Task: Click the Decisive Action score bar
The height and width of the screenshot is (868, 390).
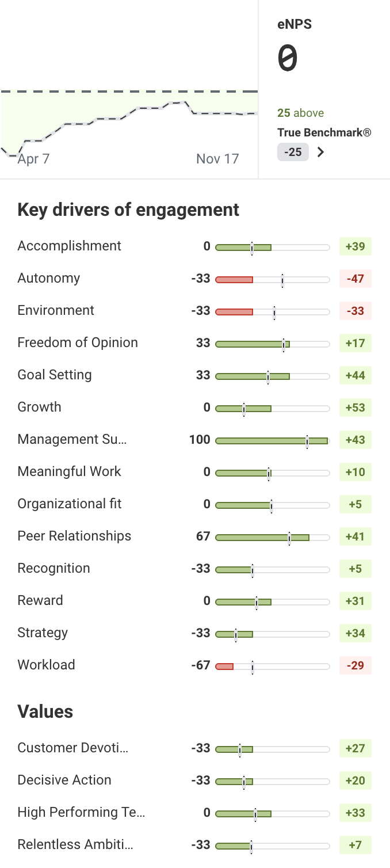Action: pyautogui.click(x=272, y=782)
